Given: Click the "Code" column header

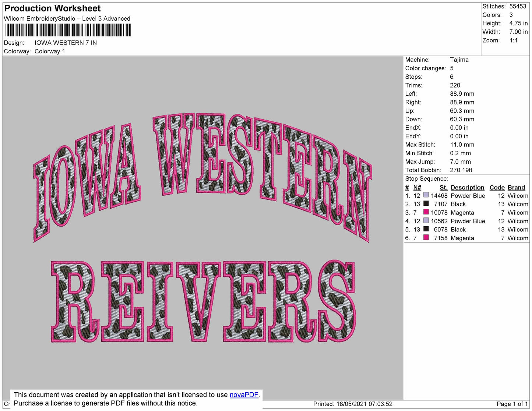Looking at the screenshot, I should click(497, 188).
